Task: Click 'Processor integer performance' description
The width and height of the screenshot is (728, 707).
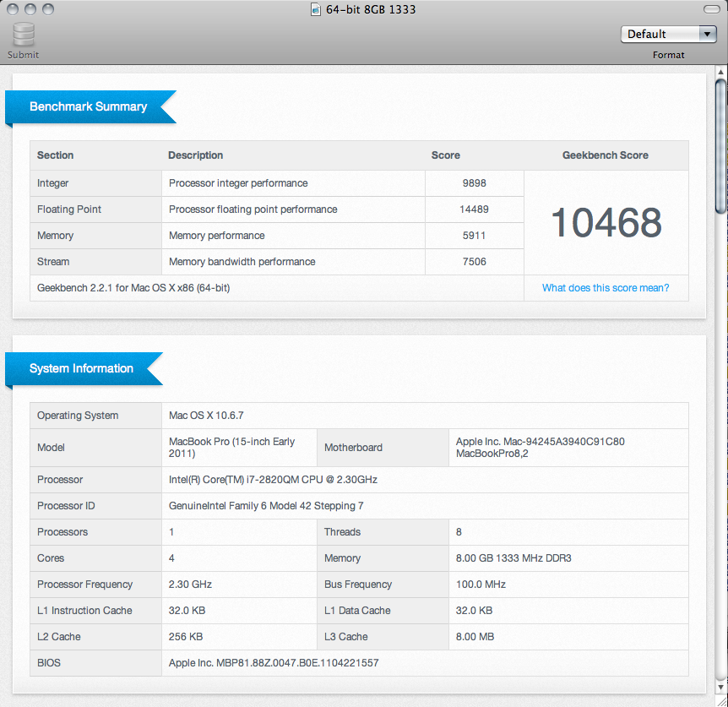Action: point(238,183)
